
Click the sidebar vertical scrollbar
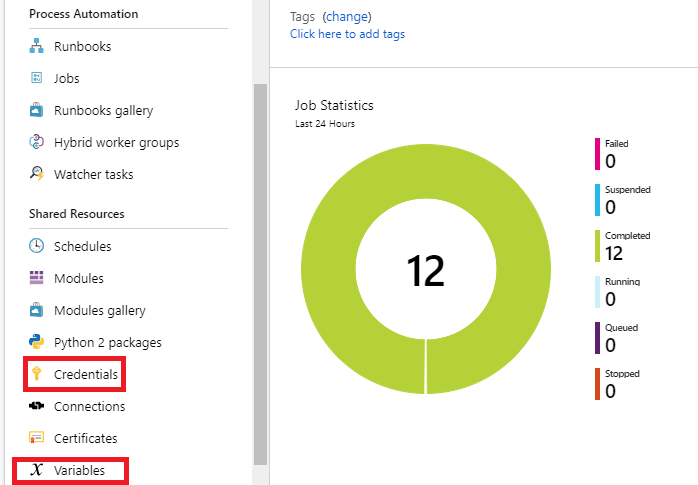(x=261, y=270)
